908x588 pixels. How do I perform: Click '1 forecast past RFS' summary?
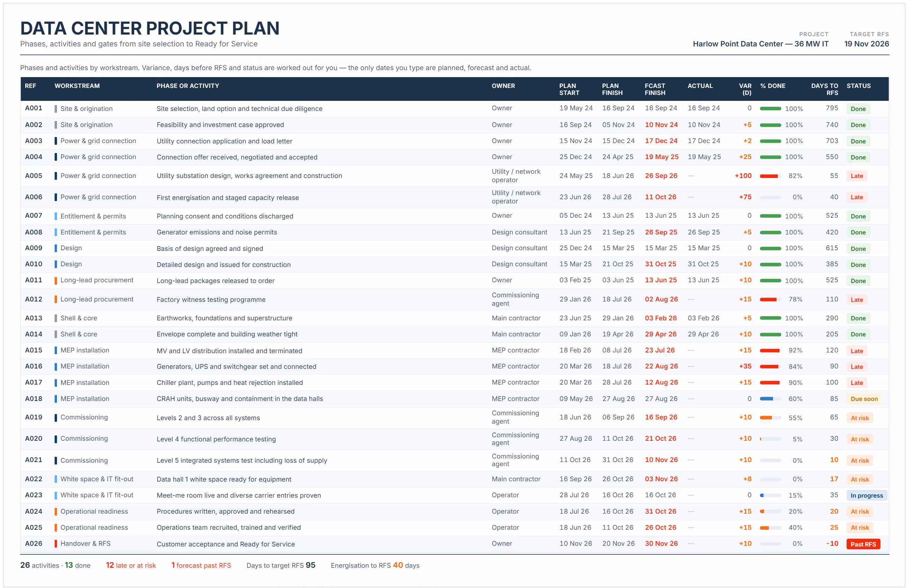(x=201, y=566)
